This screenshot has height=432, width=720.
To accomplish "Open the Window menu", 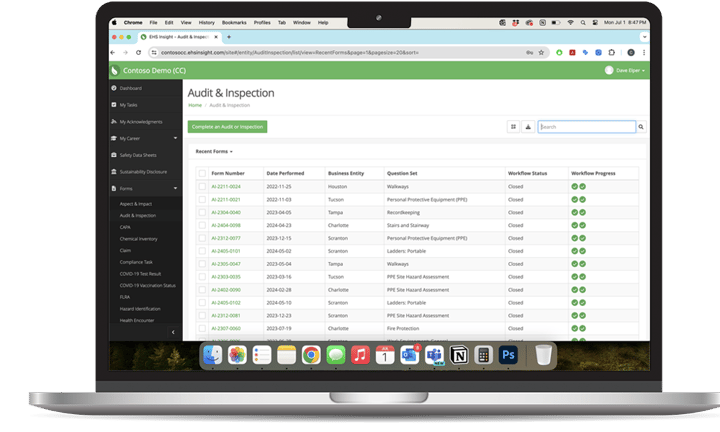I will coord(302,22).
